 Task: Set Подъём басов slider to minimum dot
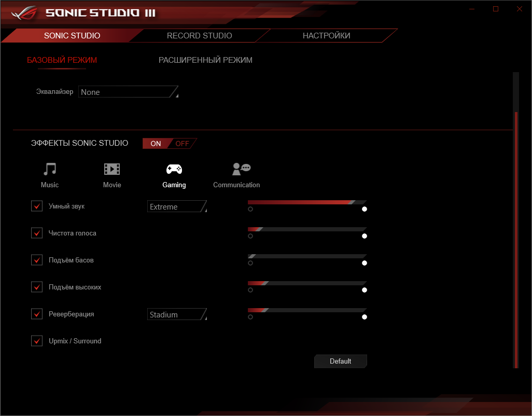point(250,263)
